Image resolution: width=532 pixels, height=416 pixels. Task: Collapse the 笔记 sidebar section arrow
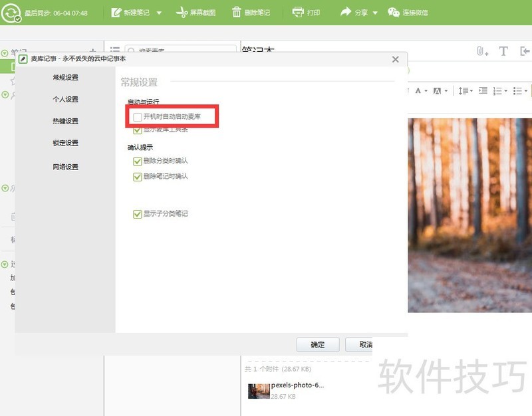[5, 53]
